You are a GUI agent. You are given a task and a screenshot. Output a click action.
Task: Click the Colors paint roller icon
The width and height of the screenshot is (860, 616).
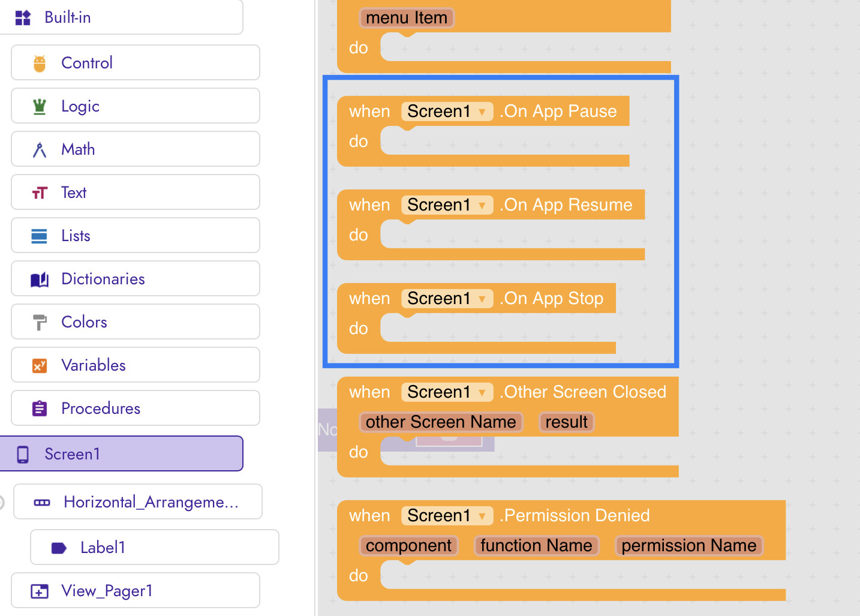point(40,322)
